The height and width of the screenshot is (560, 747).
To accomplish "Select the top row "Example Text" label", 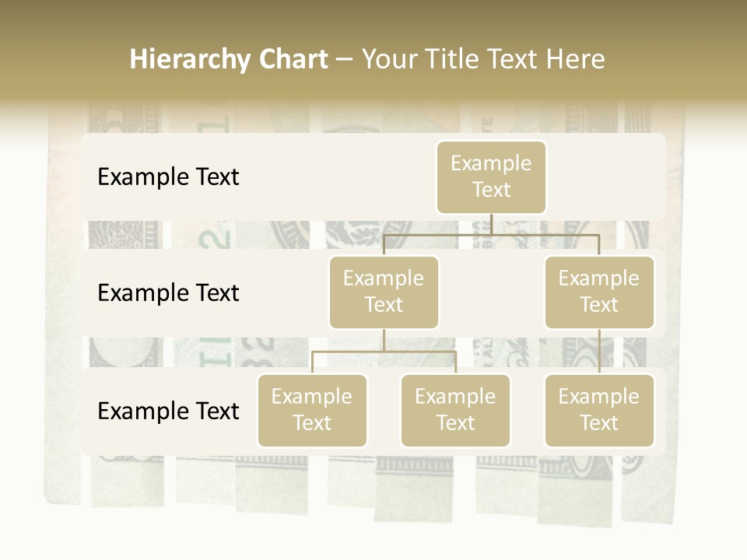I will (x=168, y=177).
